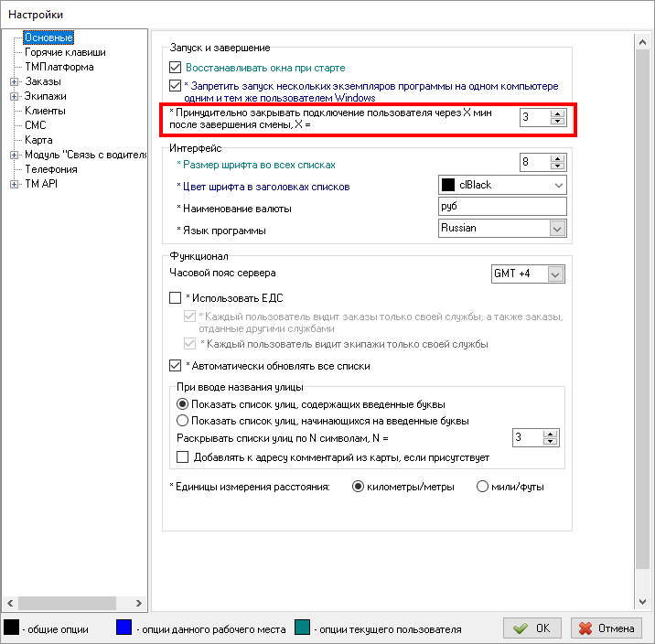Open the ТМПлатформа settings section
The image size is (655, 644).
[59, 67]
